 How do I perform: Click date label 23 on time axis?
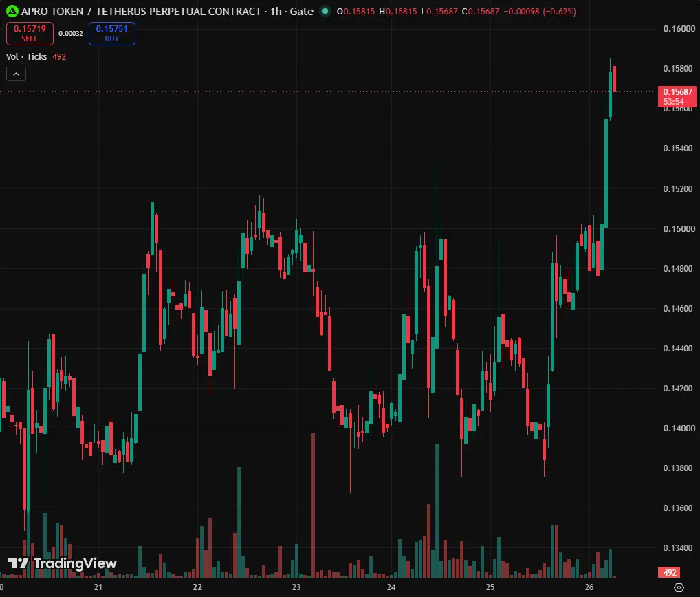(296, 587)
